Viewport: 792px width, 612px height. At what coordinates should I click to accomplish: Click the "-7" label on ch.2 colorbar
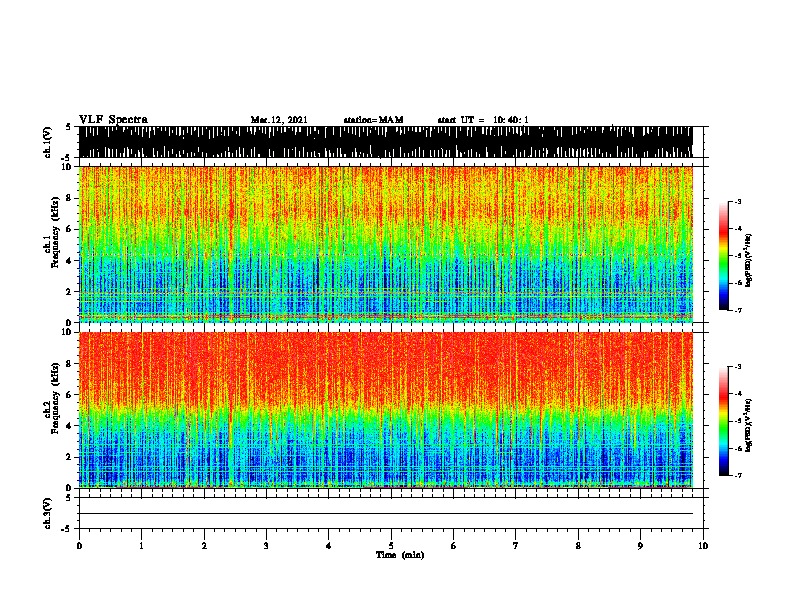pos(738,475)
